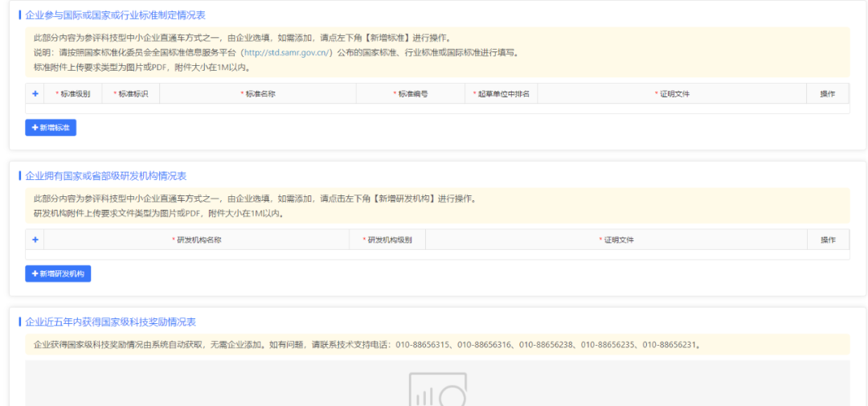
Task: Click the 企业近五年内获得国家级科技奖励情况表 section title
Action: pos(110,322)
